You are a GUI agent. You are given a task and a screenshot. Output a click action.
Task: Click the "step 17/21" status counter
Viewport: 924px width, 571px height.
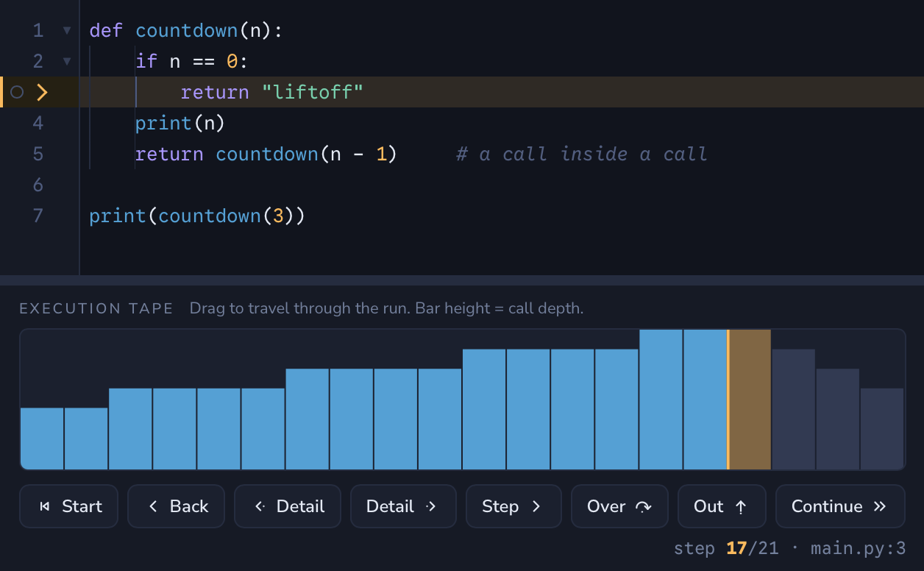726,548
